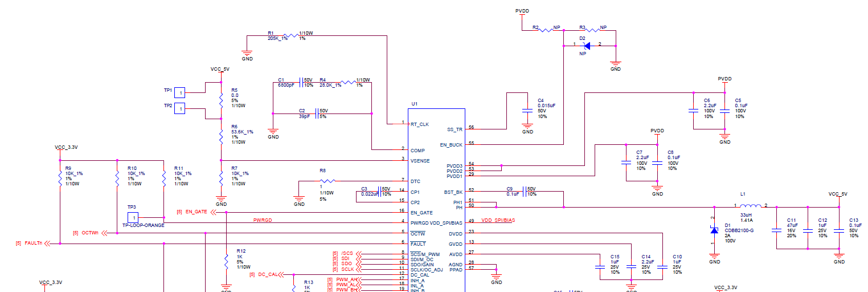Select the C13 reference designator
This screenshot has height=292, width=868.
(x=853, y=220)
